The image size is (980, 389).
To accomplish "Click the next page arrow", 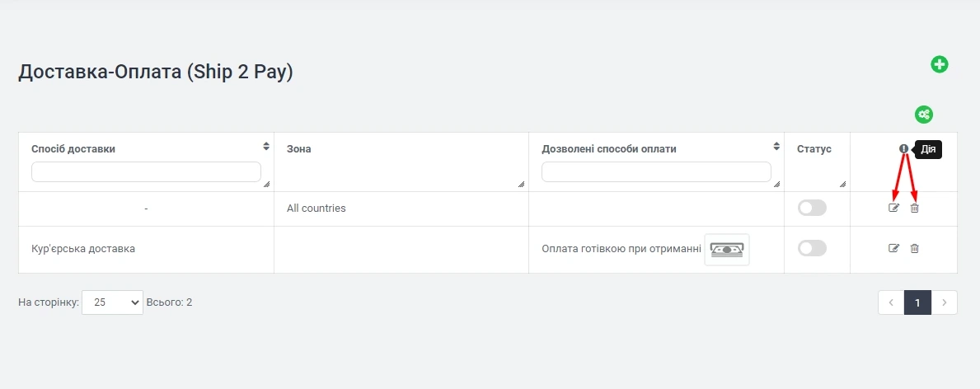I will click(x=944, y=302).
